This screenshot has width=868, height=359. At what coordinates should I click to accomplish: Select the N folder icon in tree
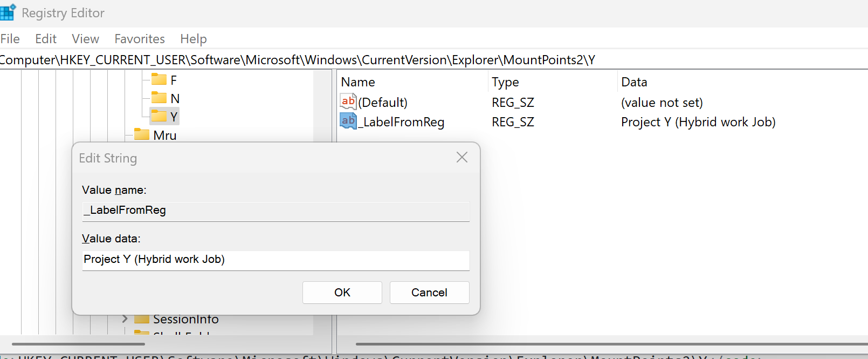click(159, 98)
